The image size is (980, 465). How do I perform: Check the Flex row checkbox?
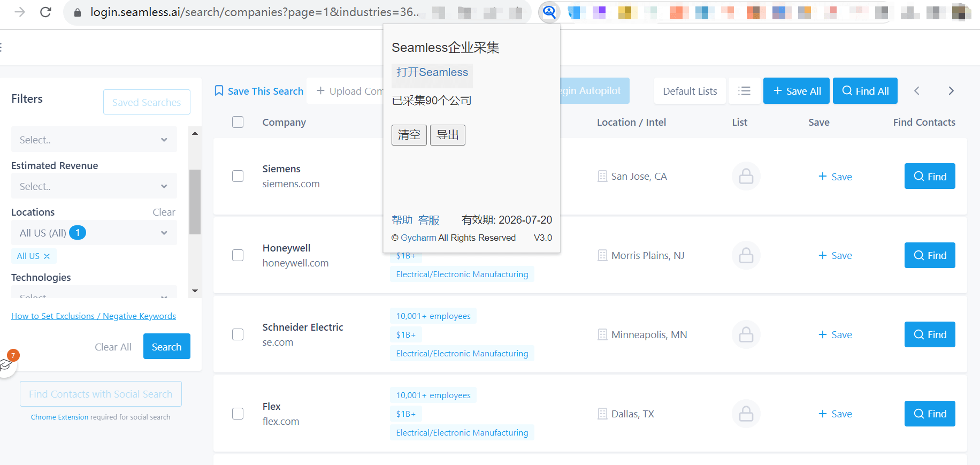click(x=238, y=414)
